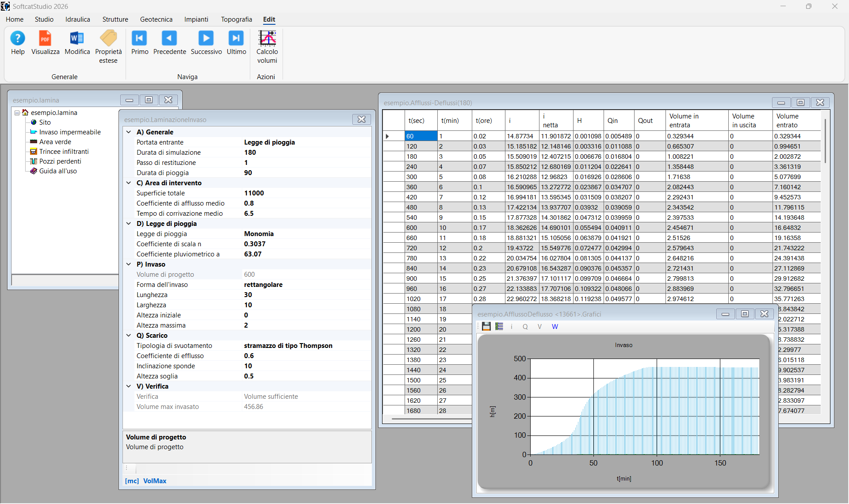Select Area verde tree item
Image resolution: width=849 pixels, height=504 pixels.
(55, 142)
